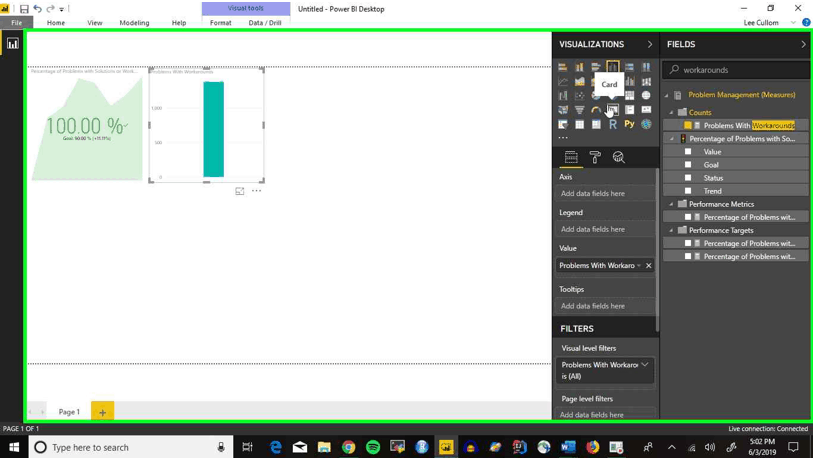Import a custom visual via ellipsis
814x458 pixels.
pos(563,138)
